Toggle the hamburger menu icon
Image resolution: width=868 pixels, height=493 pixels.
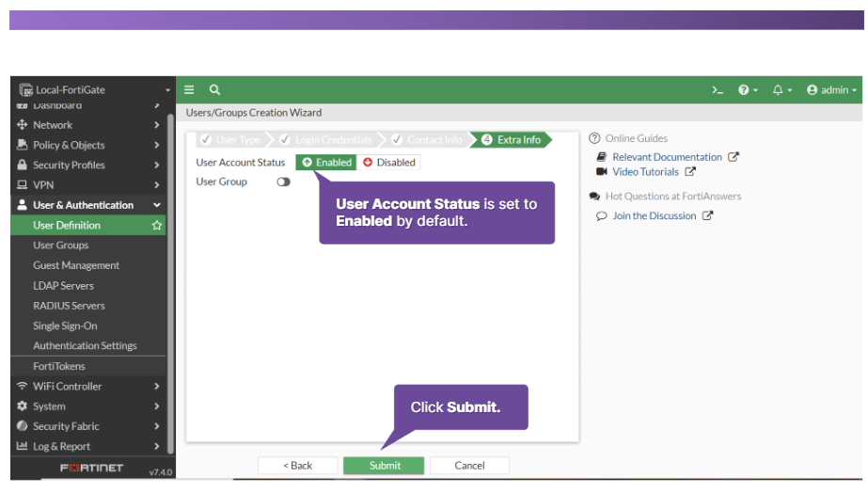tap(189, 89)
